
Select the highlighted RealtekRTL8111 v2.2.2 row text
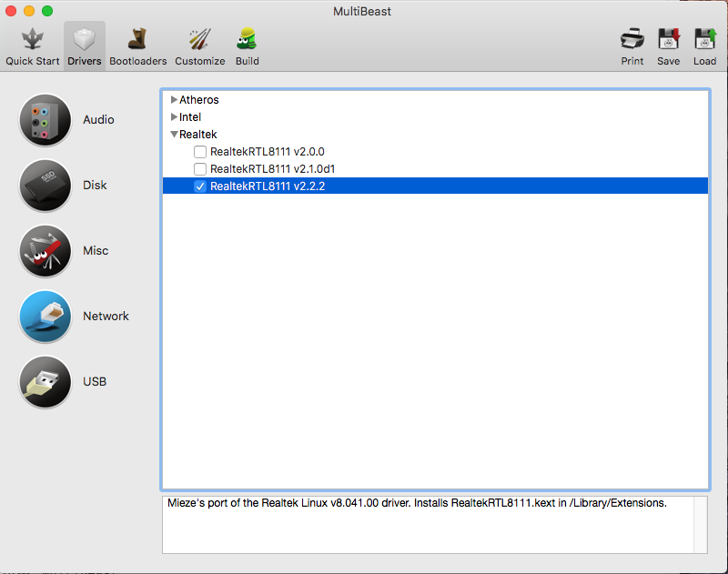point(268,186)
